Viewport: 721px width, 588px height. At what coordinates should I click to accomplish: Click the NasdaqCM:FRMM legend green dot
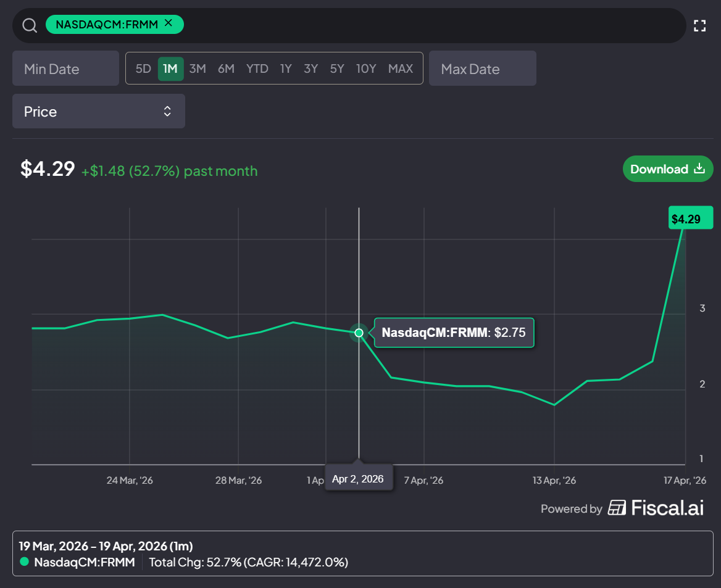click(x=24, y=562)
